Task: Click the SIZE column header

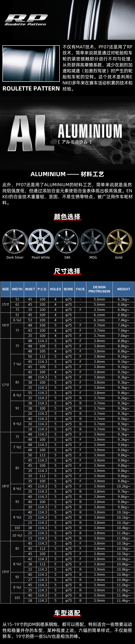Action: point(5,289)
